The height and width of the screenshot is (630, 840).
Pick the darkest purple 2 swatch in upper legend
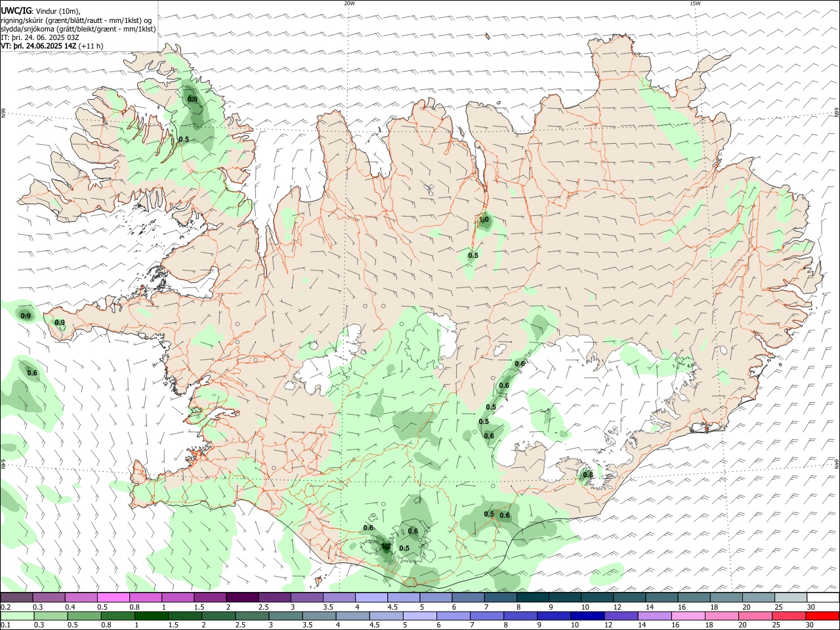click(x=242, y=598)
